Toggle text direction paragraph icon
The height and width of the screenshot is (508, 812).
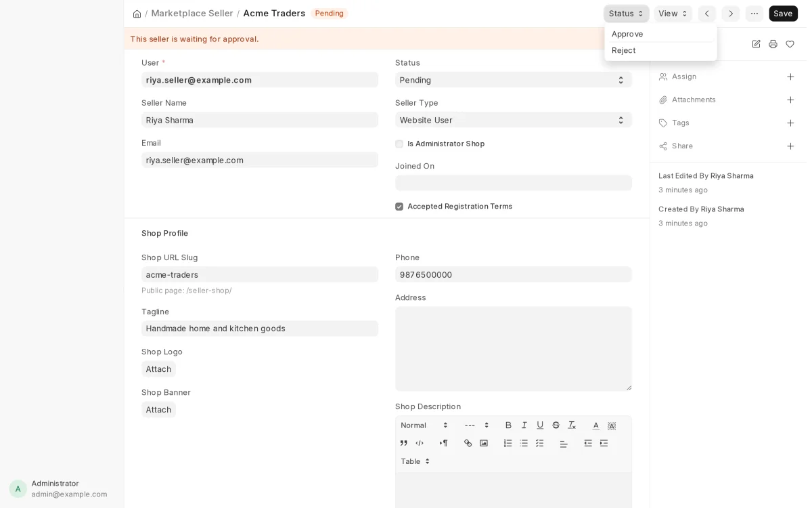(x=444, y=443)
